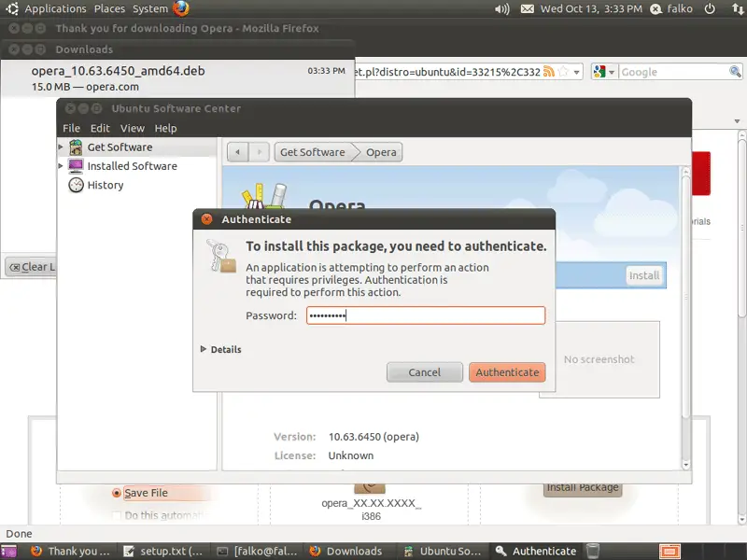Screen dimensions: 747x560
Task: Expand the Installed Software tree node
Action: pyautogui.click(x=61, y=166)
